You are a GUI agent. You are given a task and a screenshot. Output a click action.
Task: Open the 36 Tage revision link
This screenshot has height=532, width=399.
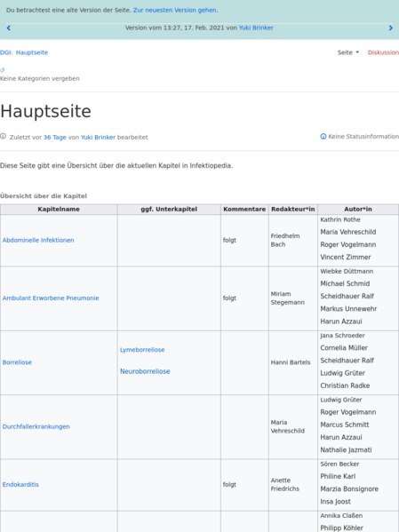tap(55, 138)
